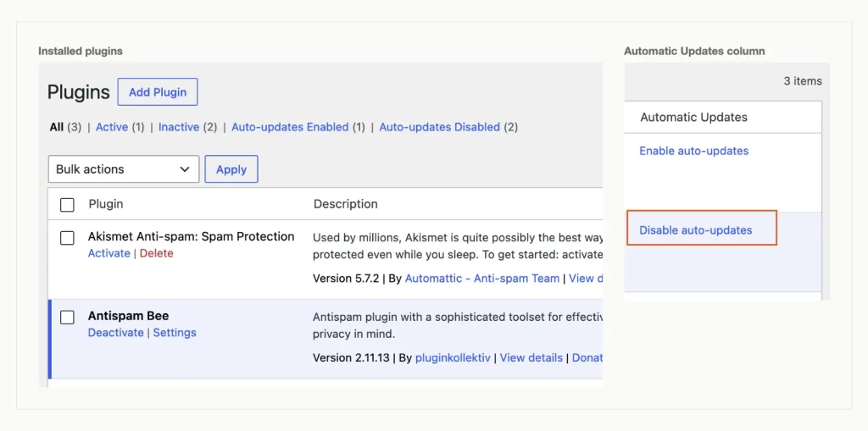This screenshot has height=431, width=868.
Task: Check the Antispam Bee row checkbox
Action: 67,317
